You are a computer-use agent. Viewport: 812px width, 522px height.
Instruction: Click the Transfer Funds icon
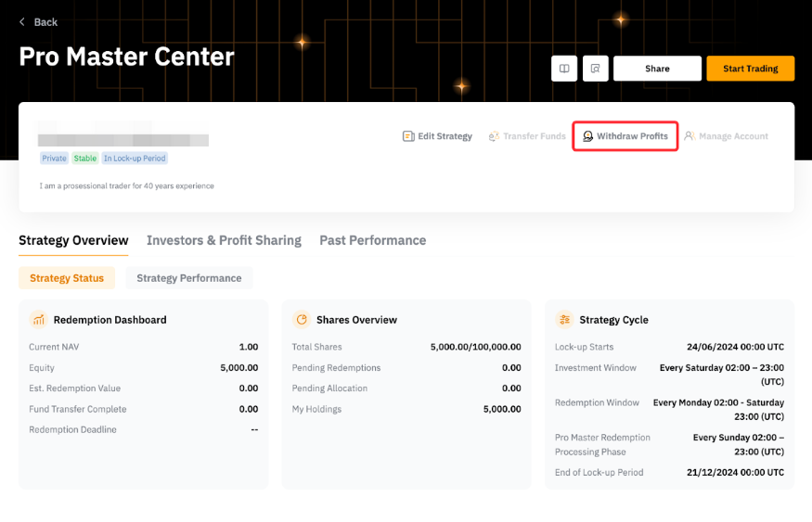pyautogui.click(x=494, y=136)
